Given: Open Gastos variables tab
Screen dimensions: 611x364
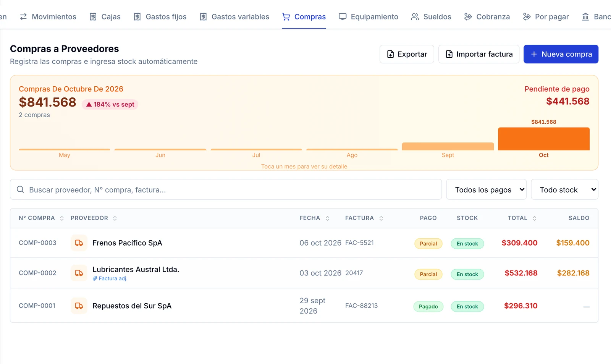Looking at the screenshot, I should (234, 17).
